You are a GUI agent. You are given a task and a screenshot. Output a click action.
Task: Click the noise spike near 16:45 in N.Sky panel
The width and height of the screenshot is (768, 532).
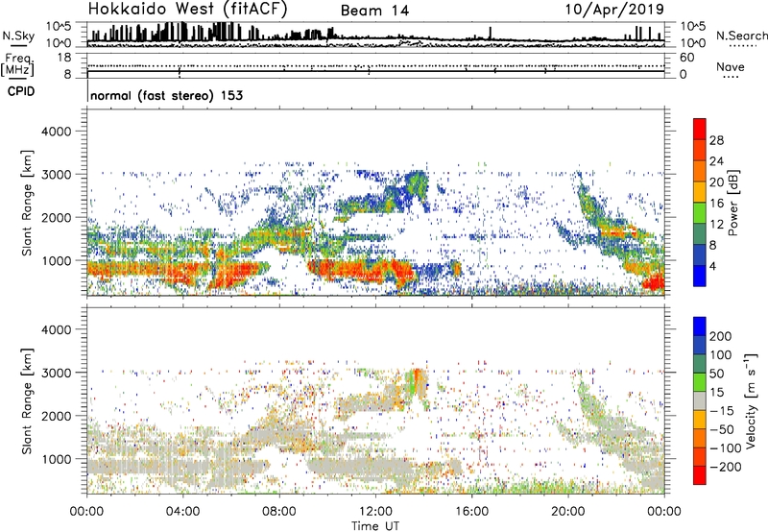click(491, 33)
